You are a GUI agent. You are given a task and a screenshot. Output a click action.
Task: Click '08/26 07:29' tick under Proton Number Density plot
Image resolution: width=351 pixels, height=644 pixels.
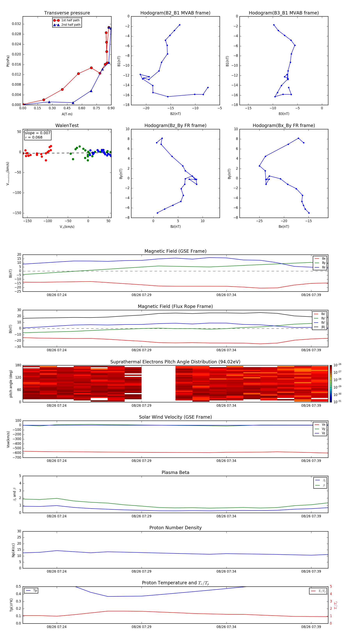(141, 571)
